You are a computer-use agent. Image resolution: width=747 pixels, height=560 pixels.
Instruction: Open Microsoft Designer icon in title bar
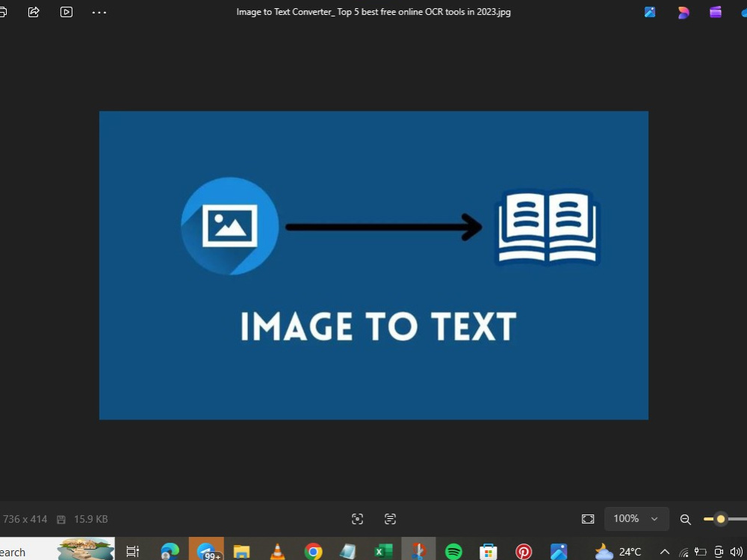684,13
